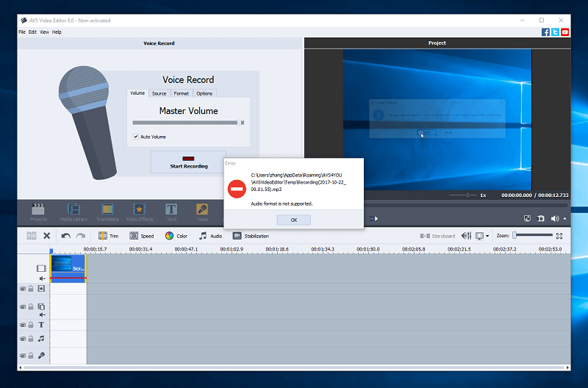Lock the music audio track
This screenshot has height=388, width=588.
(31, 339)
